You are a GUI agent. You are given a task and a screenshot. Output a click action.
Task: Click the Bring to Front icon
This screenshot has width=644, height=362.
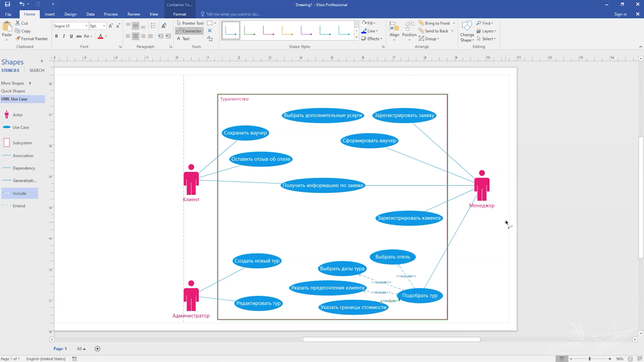421,23
